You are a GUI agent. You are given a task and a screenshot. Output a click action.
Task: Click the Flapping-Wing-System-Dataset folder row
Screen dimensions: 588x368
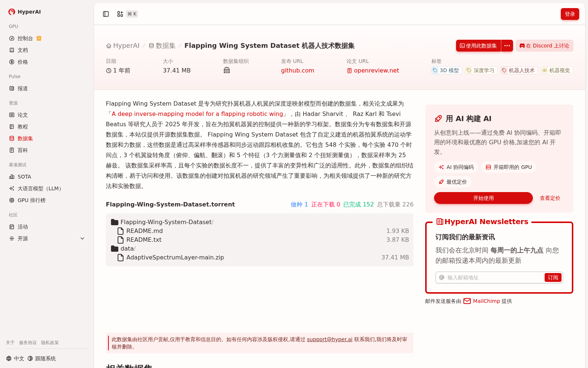[x=259, y=222]
